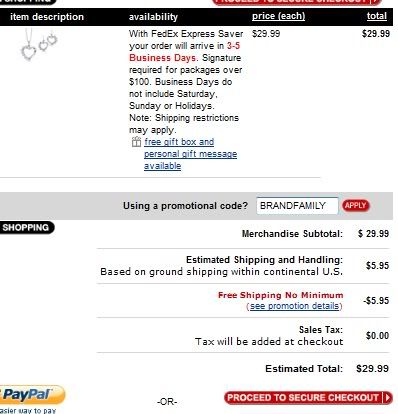Click the availability column header

pos(153,17)
